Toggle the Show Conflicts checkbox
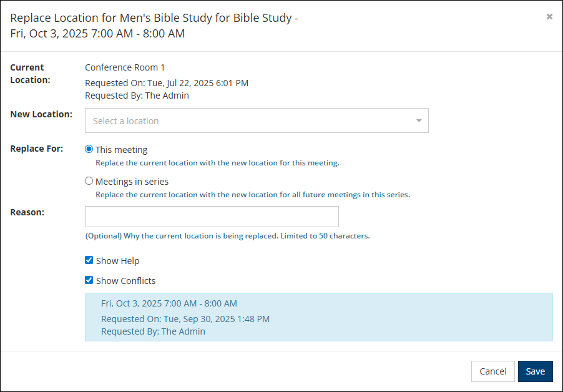The image size is (563, 392). click(89, 280)
